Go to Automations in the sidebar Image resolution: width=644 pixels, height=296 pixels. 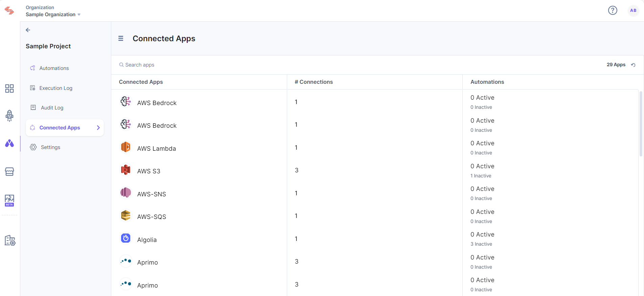click(x=54, y=68)
